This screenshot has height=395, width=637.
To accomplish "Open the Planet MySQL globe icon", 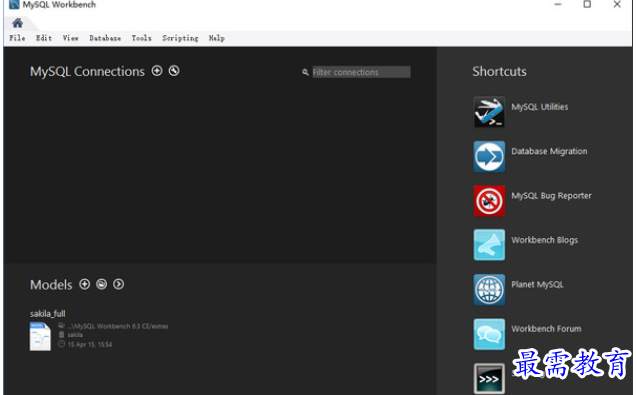I will coord(489,289).
